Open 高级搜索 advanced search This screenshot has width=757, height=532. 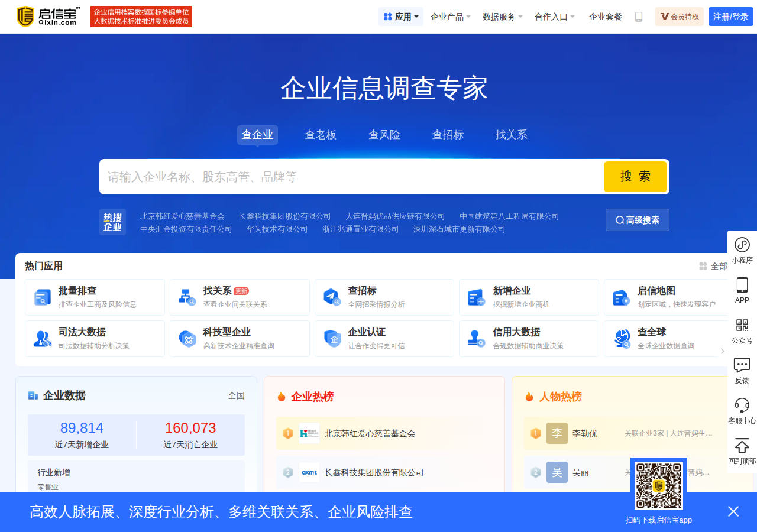click(638, 220)
